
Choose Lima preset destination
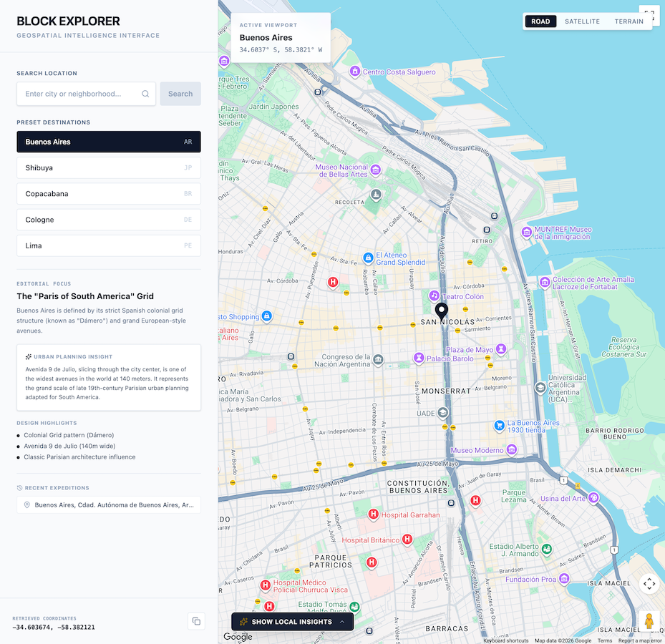click(109, 245)
